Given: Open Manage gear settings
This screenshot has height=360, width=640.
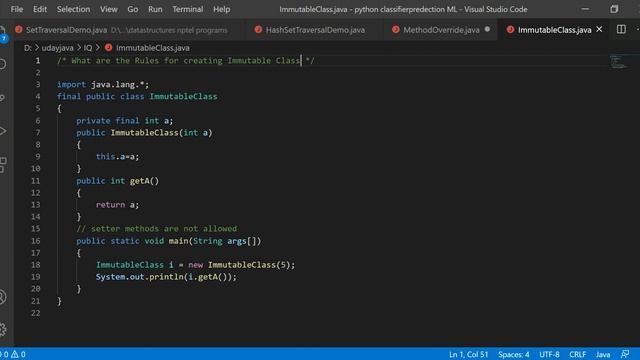Looking at the screenshot, I should 3,329.
